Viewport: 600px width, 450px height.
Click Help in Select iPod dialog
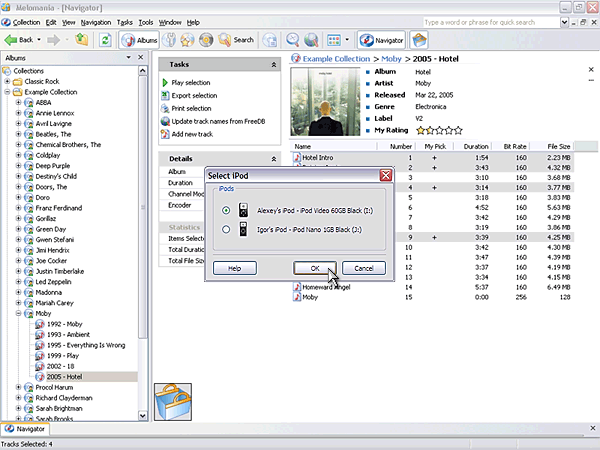click(235, 268)
